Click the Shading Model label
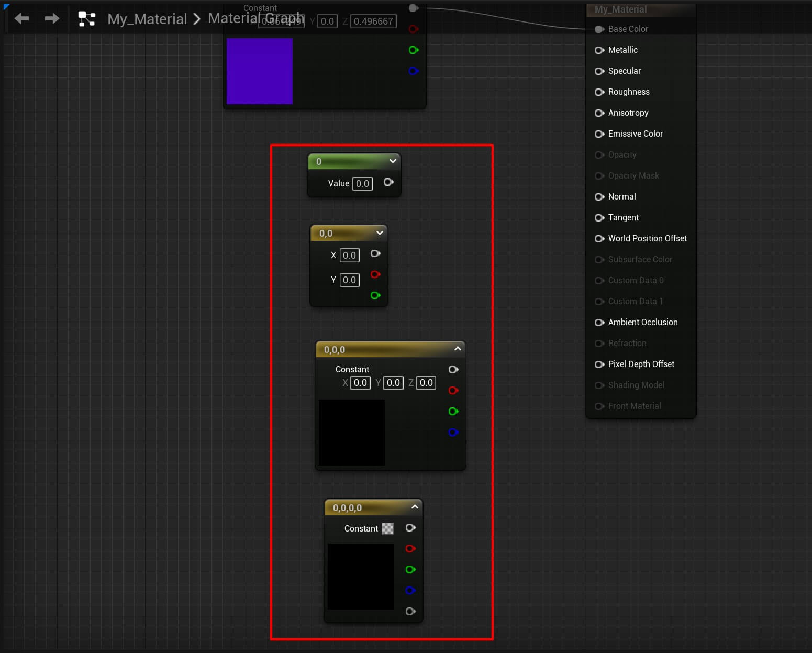 click(636, 385)
